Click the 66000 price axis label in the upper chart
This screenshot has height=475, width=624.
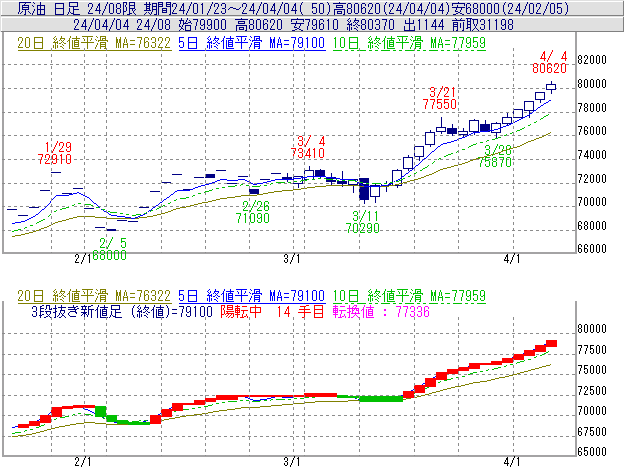coord(592,249)
